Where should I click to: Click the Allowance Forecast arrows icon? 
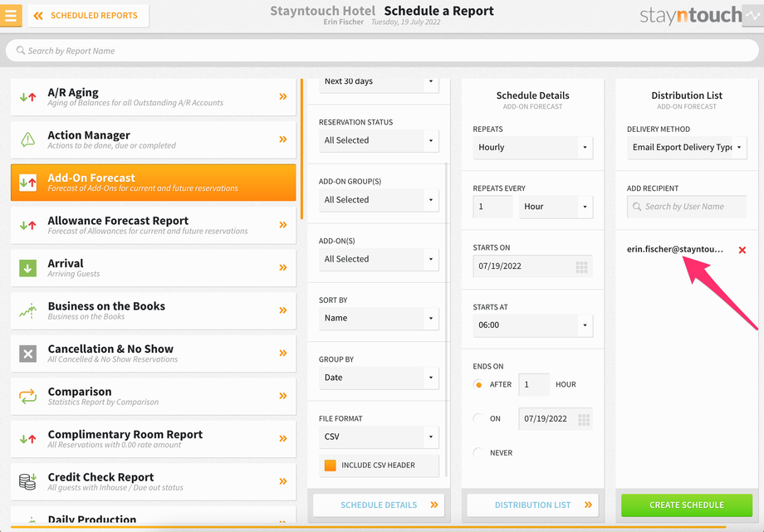[27, 225]
